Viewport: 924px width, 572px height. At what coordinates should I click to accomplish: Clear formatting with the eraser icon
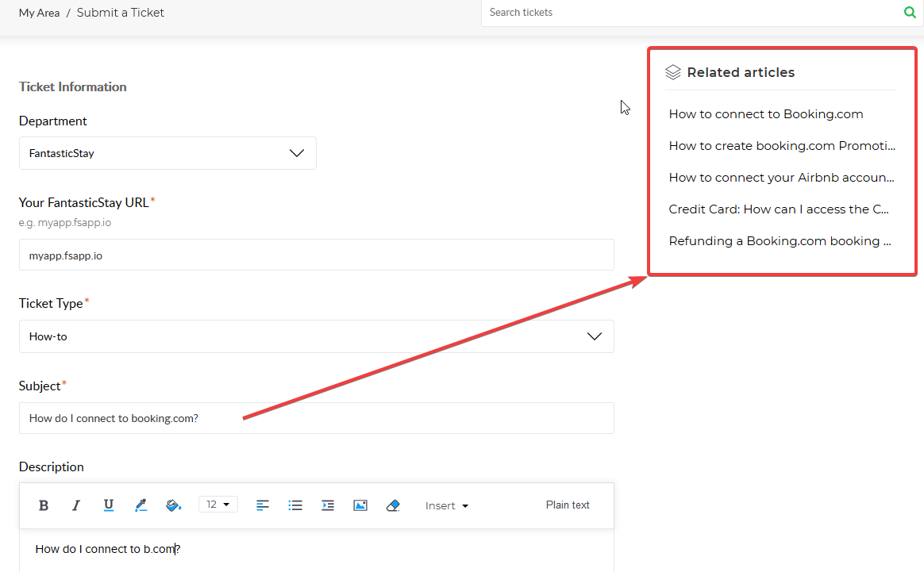pos(393,505)
